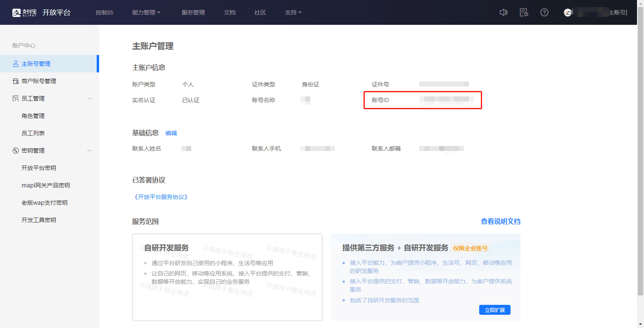Go to the 社区 menu item
Screen dimensions: 644x328
pyautogui.click(x=260, y=12)
